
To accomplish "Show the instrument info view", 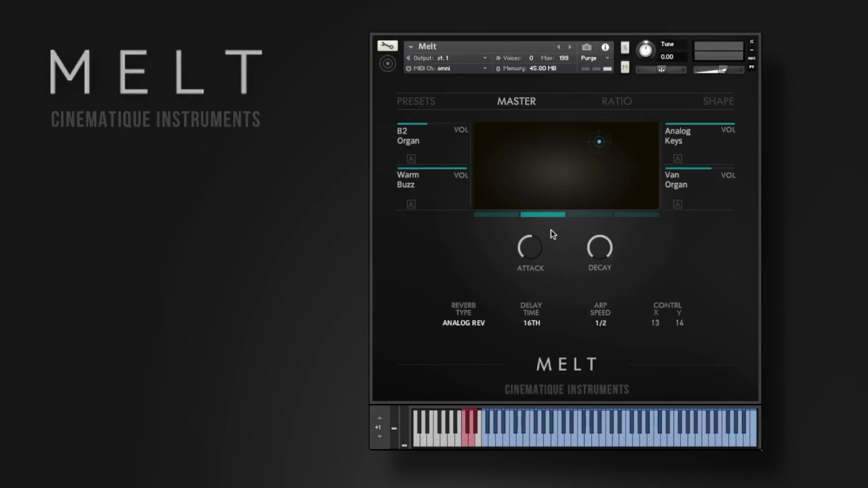I will click(x=605, y=47).
